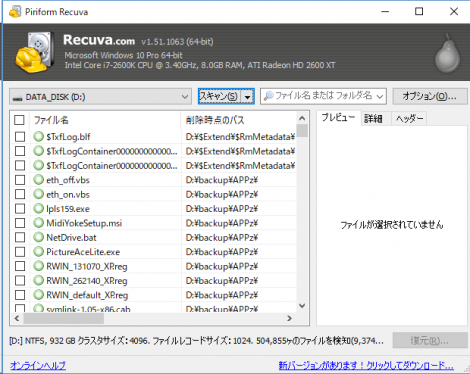Switch to the ヘッダー tab
The width and height of the screenshot is (470, 374).
(409, 119)
